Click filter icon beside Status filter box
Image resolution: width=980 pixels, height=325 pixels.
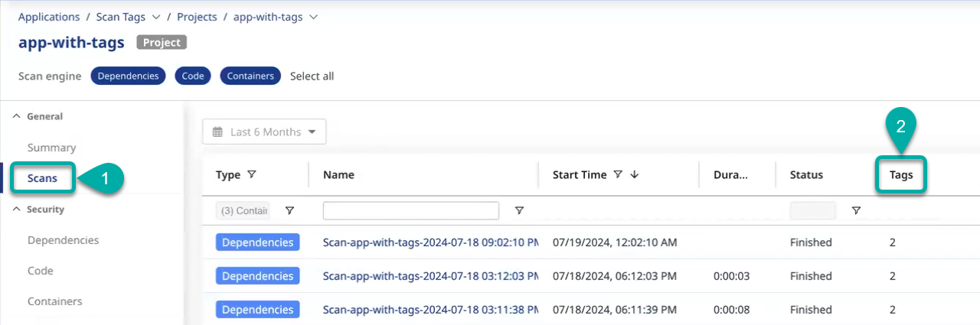(x=856, y=211)
